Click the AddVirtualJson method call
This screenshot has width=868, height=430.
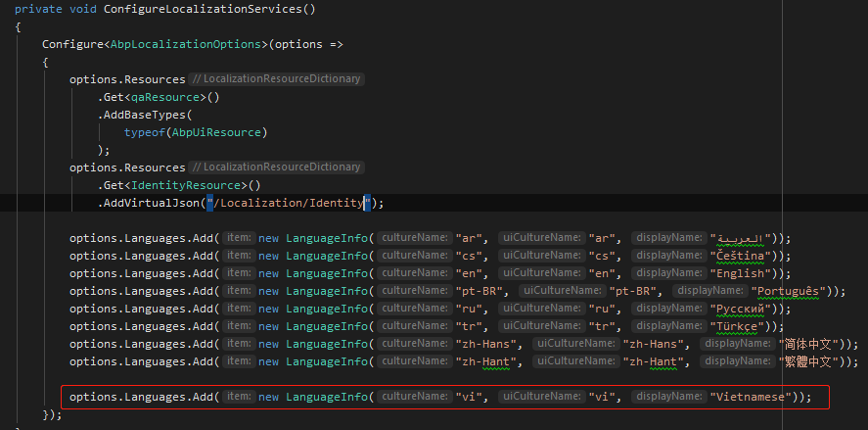[147, 203]
